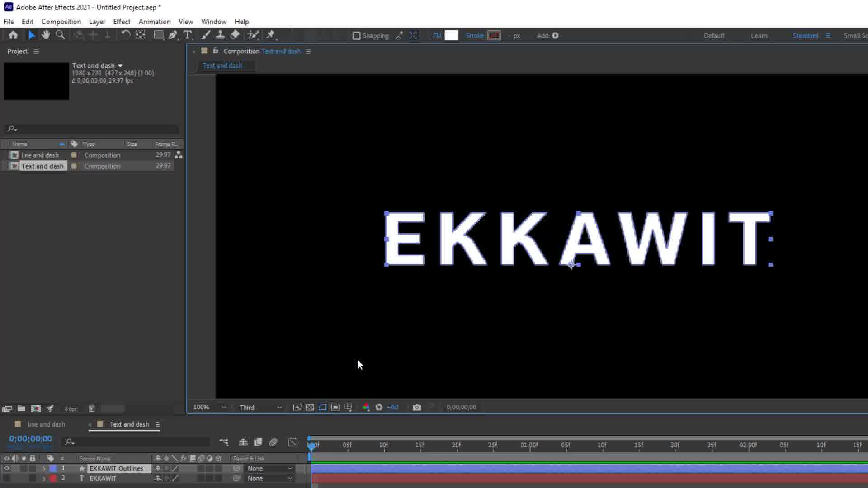Image resolution: width=868 pixels, height=488 pixels.
Task: Hide the EKKAWIT Outlines layer eye
Action: (x=6, y=469)
